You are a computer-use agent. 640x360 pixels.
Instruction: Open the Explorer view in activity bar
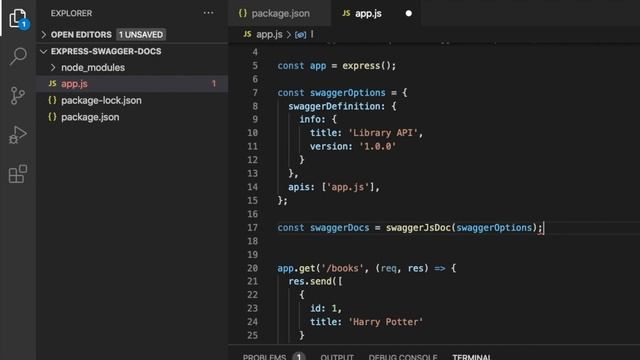coord(18,18)
